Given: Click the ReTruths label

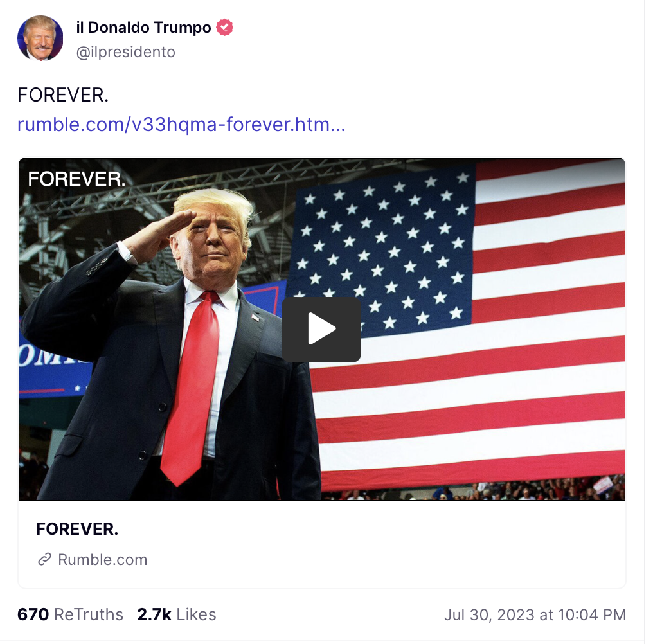Looking at the screenshot, I should pos(89,614).
